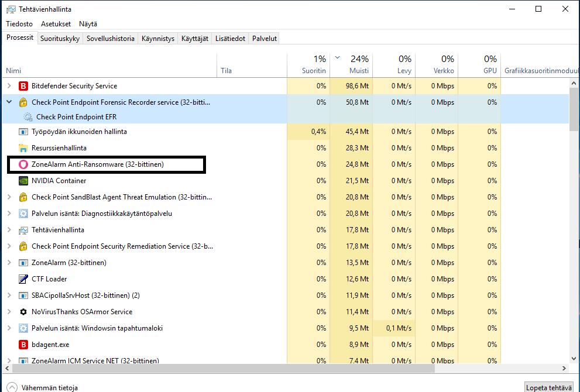
Task: Expand SBACipollaSrvHost process group
Action: [x=9, y=295]
